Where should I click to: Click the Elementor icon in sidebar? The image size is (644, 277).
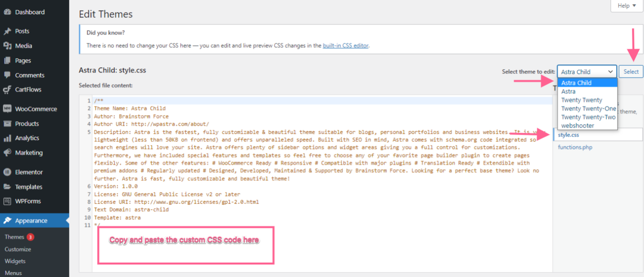point(7,172)
